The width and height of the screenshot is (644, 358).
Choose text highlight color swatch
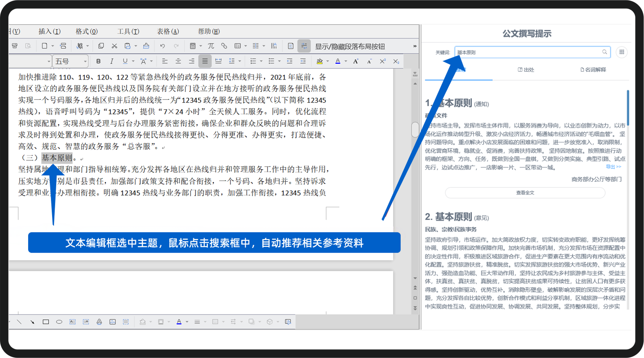(320, 61)
